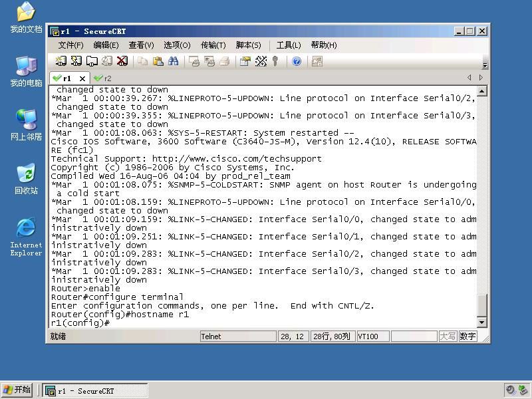Click the terminal scrollbar down arrow
Viewport: 532px width, 399px height.
pos(482,323)
